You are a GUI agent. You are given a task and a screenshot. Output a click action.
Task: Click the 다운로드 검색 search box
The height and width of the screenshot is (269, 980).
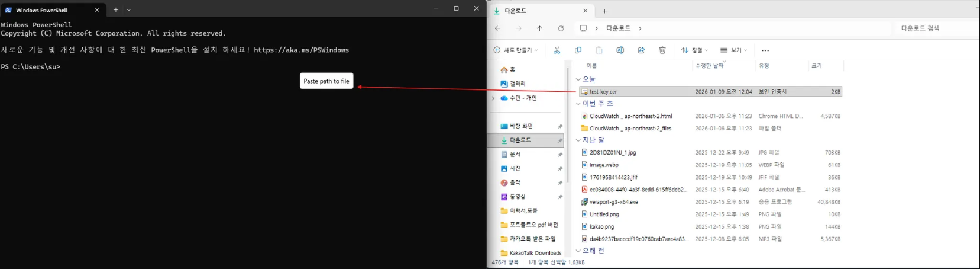(934, 28)
